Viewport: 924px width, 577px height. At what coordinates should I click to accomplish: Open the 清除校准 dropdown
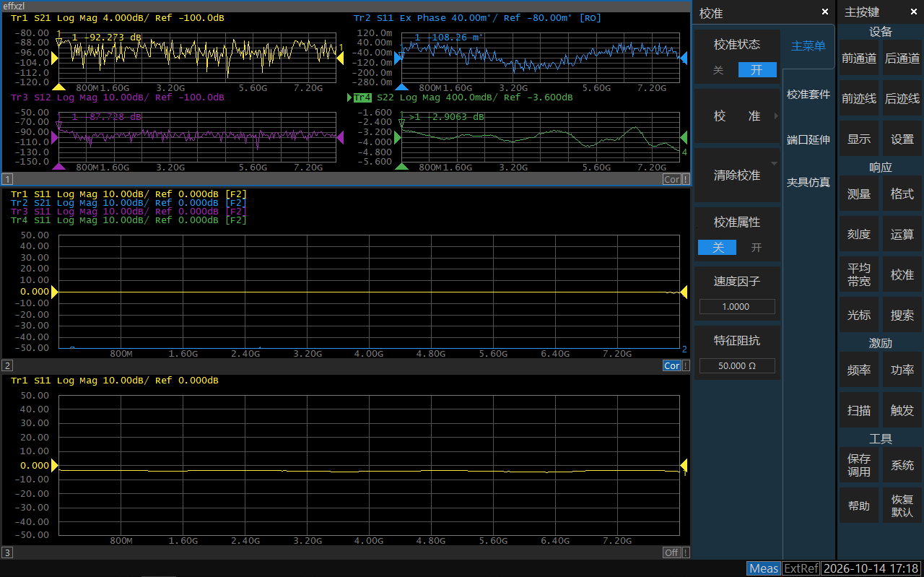(x=775, y=162)
